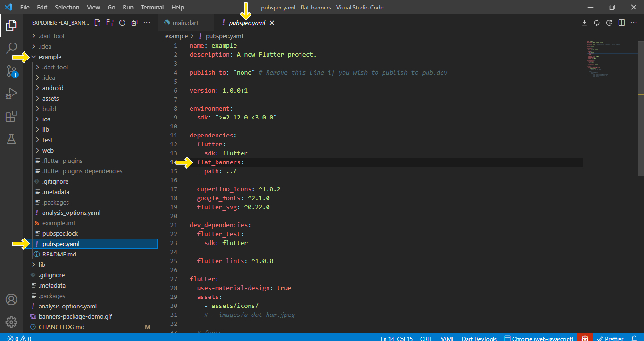Close the pubspec.yaml editor tab
This screenshot has width=644, height=341.
pos(272,23)
